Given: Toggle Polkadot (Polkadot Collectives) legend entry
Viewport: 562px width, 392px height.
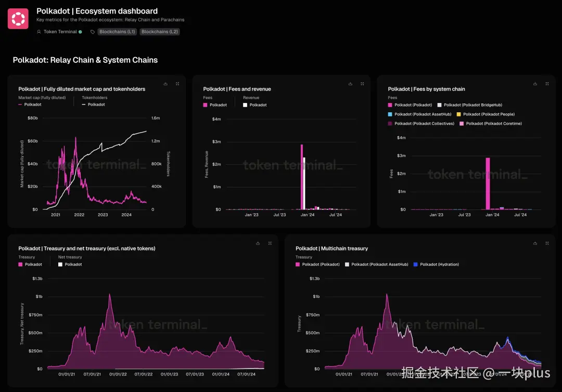Looking at the screenshot, I should 421,124.
